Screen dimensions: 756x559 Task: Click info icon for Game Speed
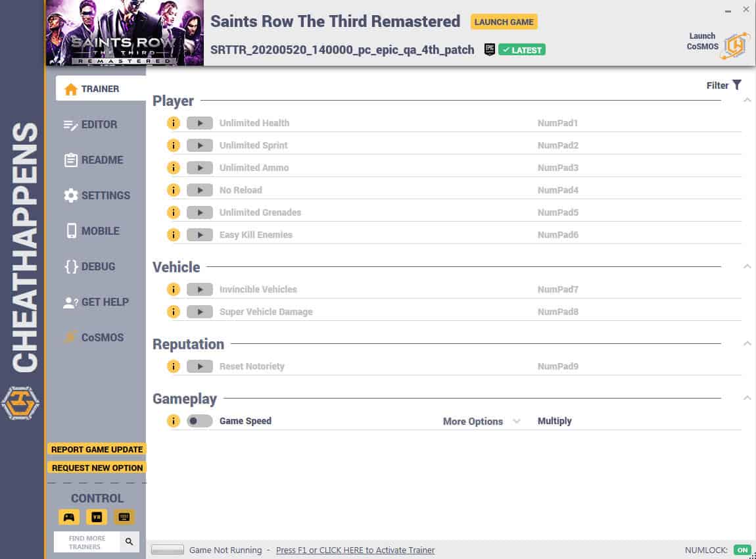pyautogui.click(x=173, y=421)
